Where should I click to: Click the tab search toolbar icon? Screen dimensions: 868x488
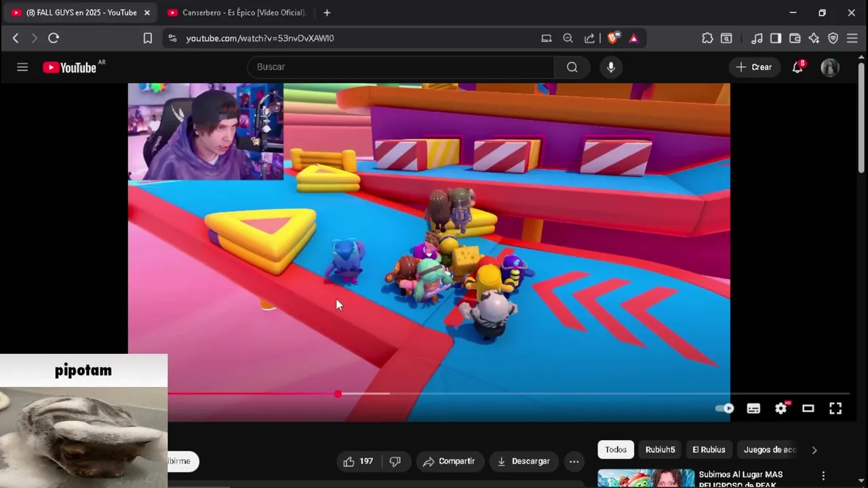[x=726, y=38]
